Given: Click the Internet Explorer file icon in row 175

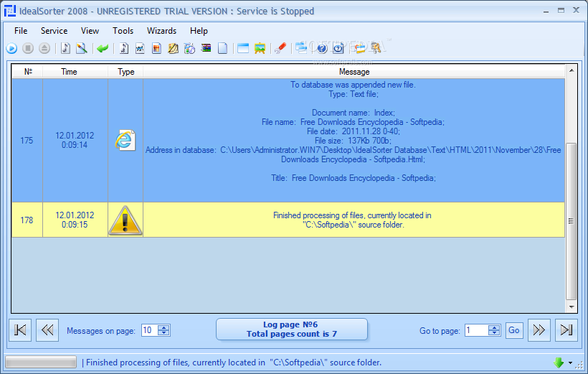Looking at the screenshot, I should (x=125, y=140).
